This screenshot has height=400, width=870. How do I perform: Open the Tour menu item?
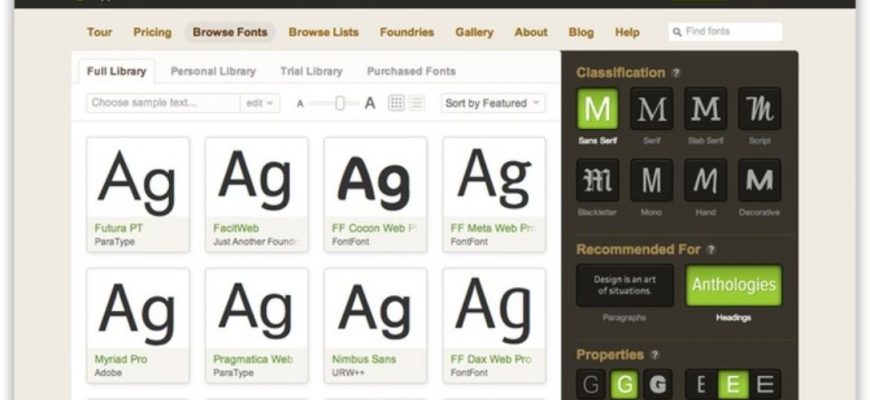tap(99, 32)
